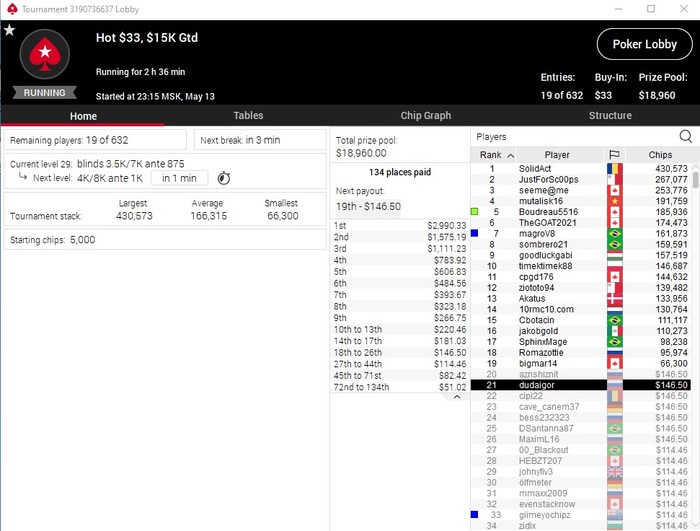Click Akatus's country flag
The width and height of the screenshot is (700, 531).
(x=615, y=298)
